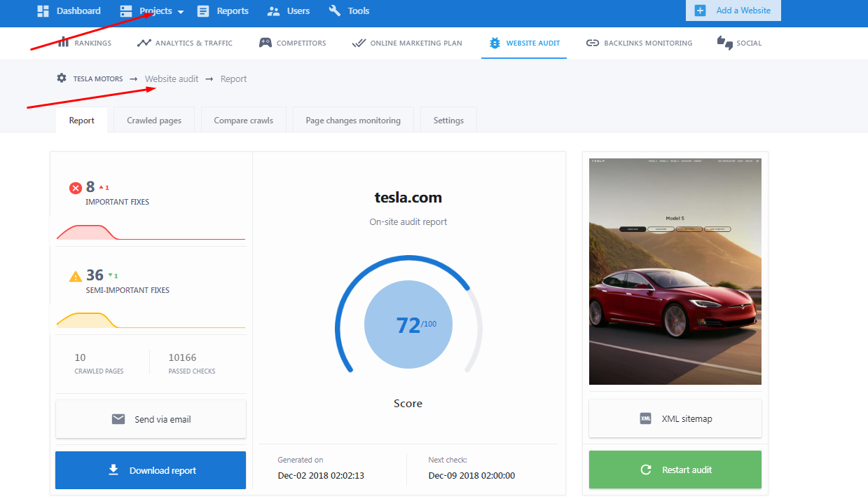Open the Backlinks Monitoring section
868x499 pixels.
coord(639,43)
